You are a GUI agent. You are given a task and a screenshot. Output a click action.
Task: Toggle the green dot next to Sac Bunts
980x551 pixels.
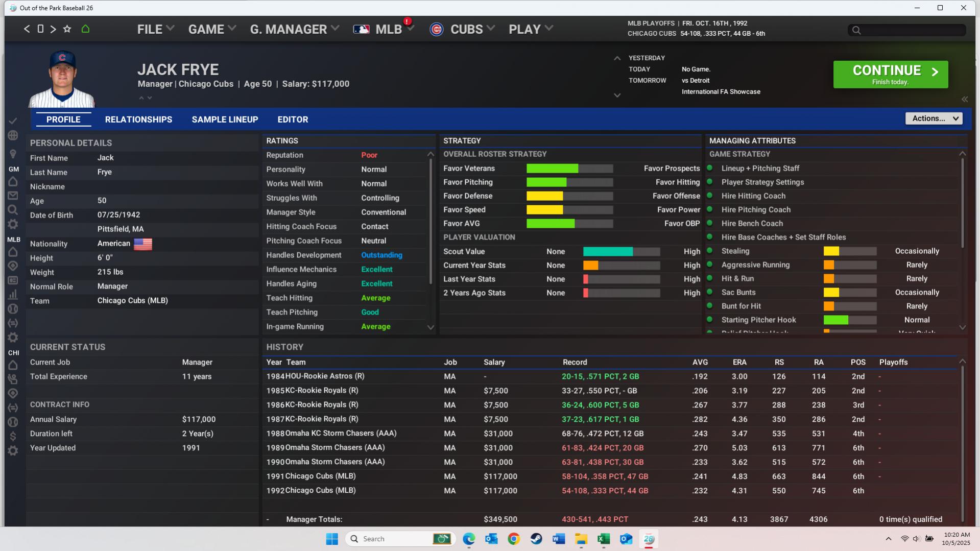pos(709,292)
